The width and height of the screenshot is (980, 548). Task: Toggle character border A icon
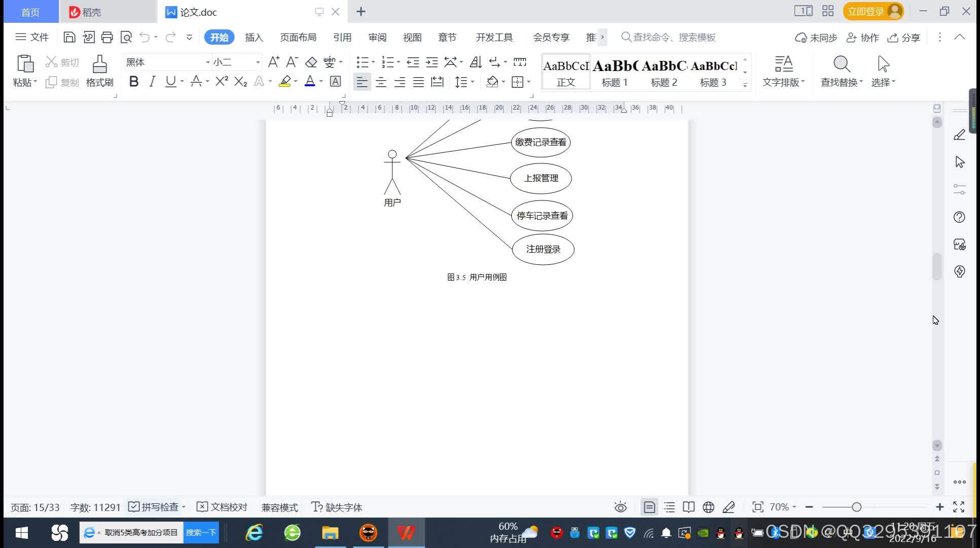click(335, 81)
